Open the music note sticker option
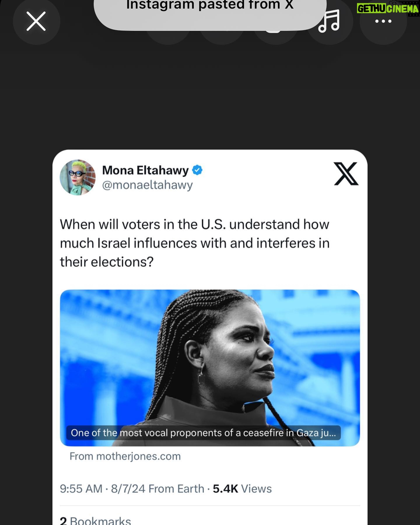Viewport: 420px width, 525px height. click(x=330, y=21)
